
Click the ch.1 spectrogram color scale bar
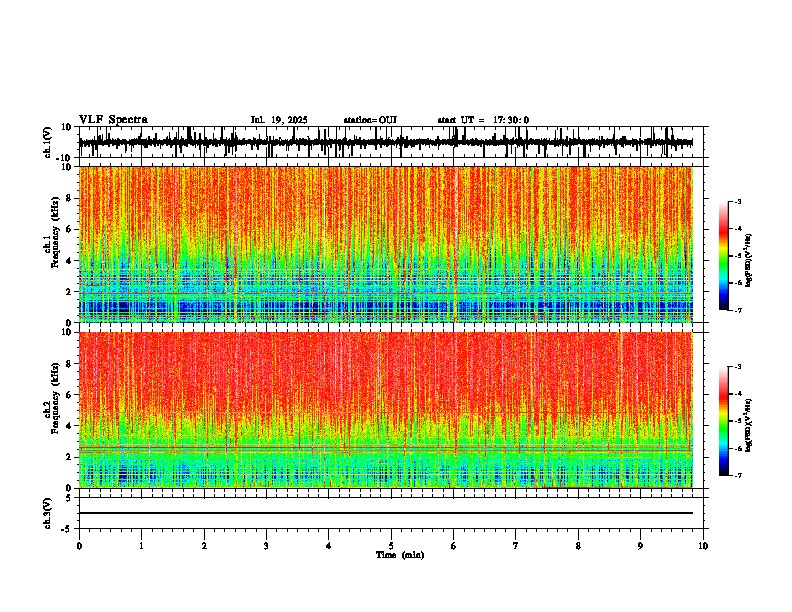click(x=723, y=256)
